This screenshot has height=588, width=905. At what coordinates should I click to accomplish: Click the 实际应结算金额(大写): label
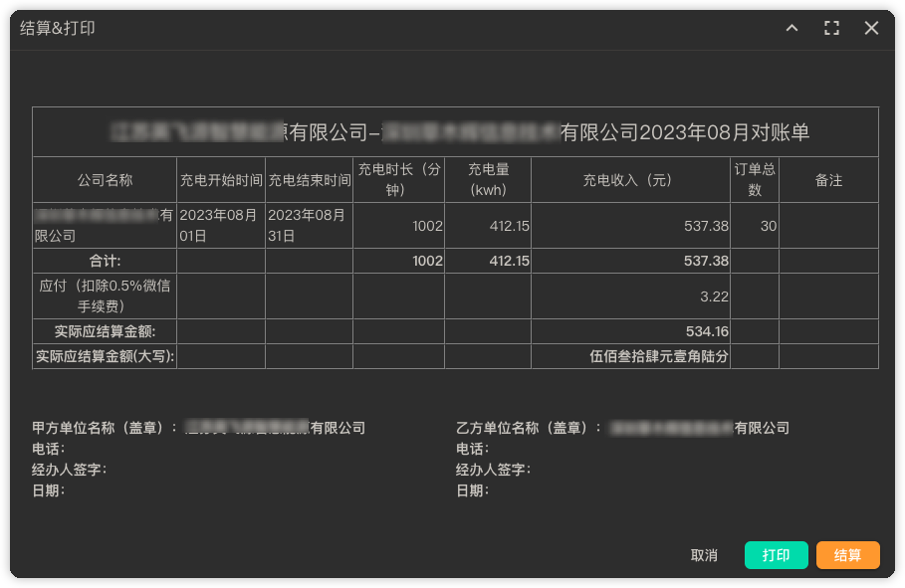pyautogui.click(x=106, y=356)
